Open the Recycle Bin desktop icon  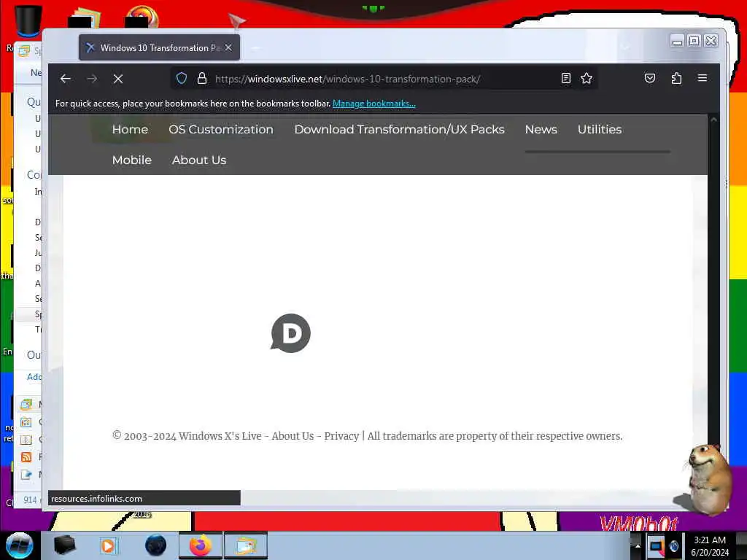point(27,21)
